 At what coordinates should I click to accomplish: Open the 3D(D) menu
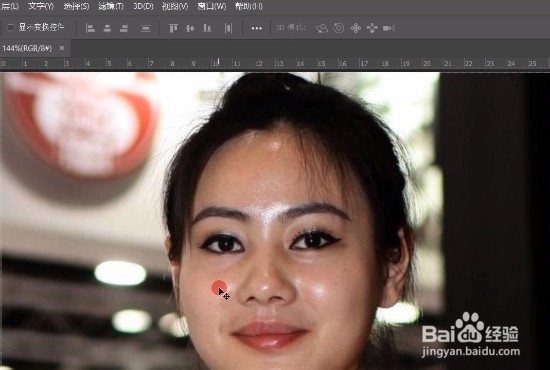click(143, 6)
